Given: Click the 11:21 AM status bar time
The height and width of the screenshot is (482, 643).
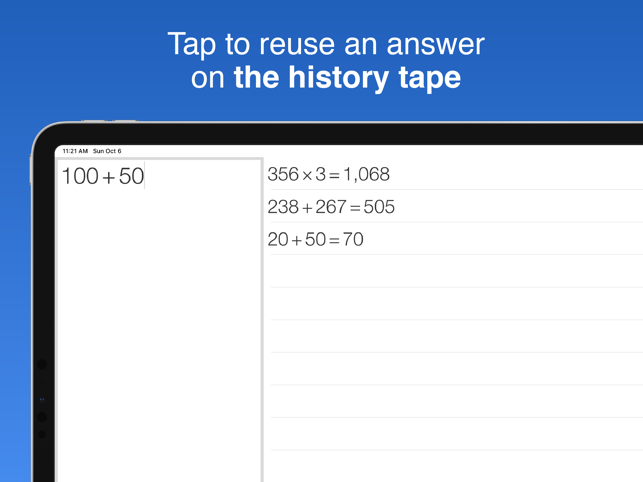Looking at the screenshot, I should click(x=75, y=151).
